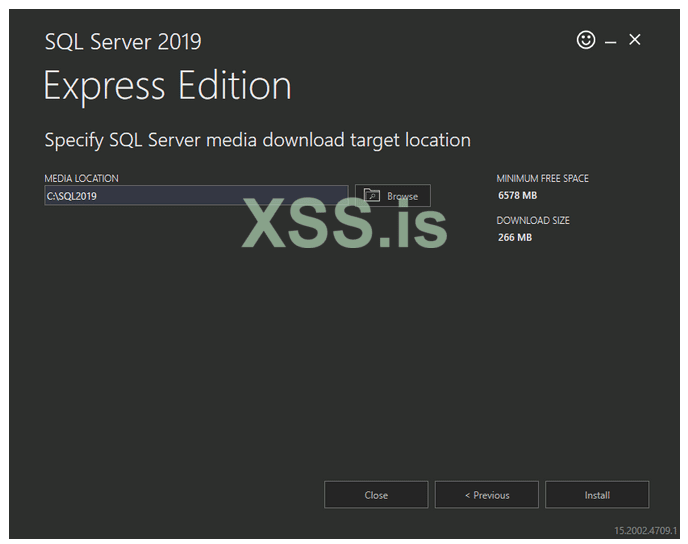Select the 266 MB download size value
688x544 pixels.
coord(515,237)
